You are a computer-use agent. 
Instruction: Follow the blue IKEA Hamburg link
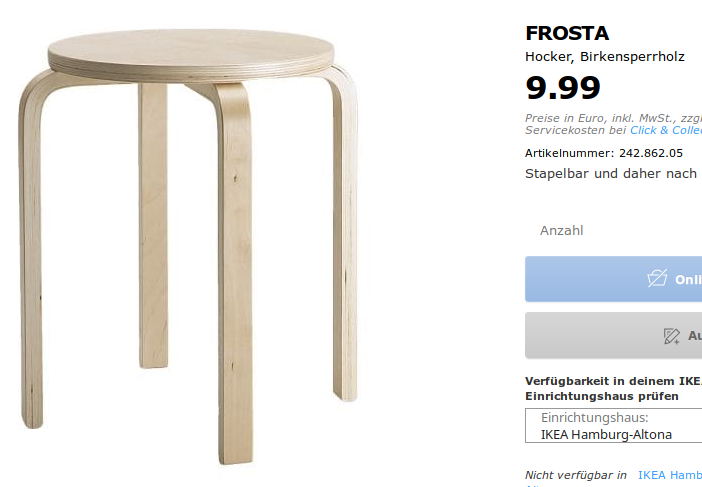pyautogui.click(x=670, y=475)
